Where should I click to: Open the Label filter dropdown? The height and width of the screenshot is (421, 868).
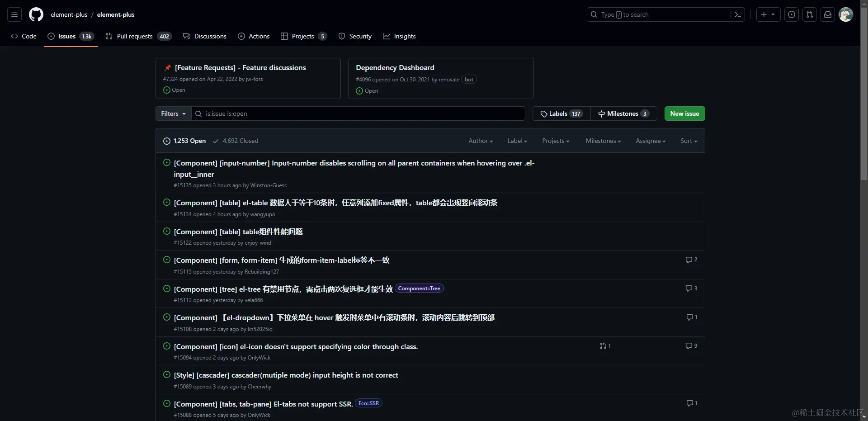(x=517, y=141)
